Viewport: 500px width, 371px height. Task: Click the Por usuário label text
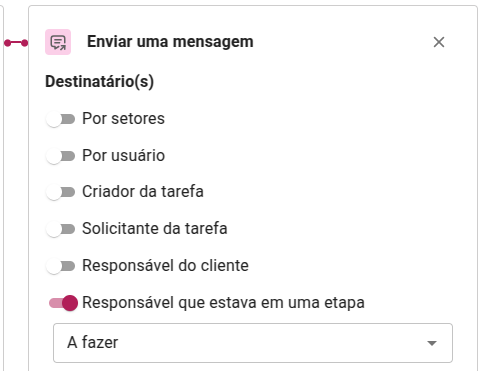[x=123, y=156]
